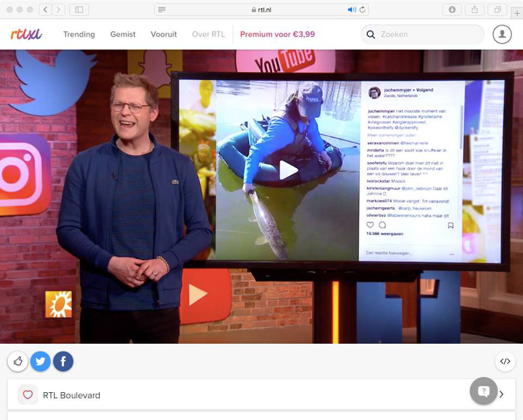
Task: Open the Reader view icon in address bar
Action: (162, 10)
